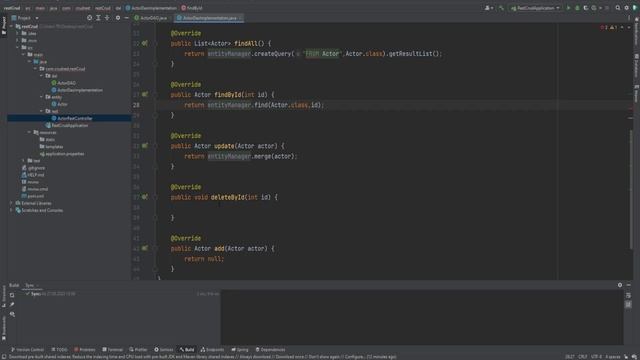Click the filter eye icon in Build panel
Viewport: 640px width, 360px height.
pos(12,314)
